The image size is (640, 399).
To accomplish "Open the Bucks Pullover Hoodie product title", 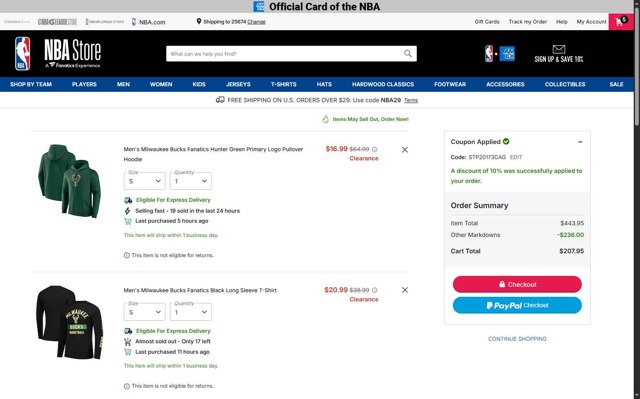I will point(213,154).
